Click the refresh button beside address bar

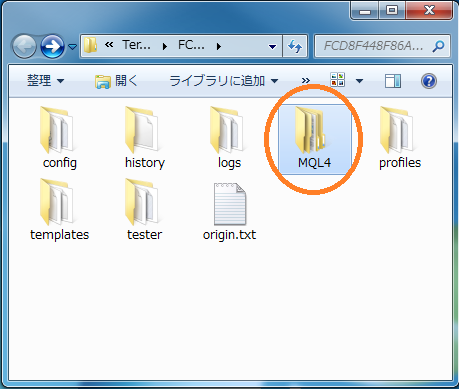(x=295, y=46)
